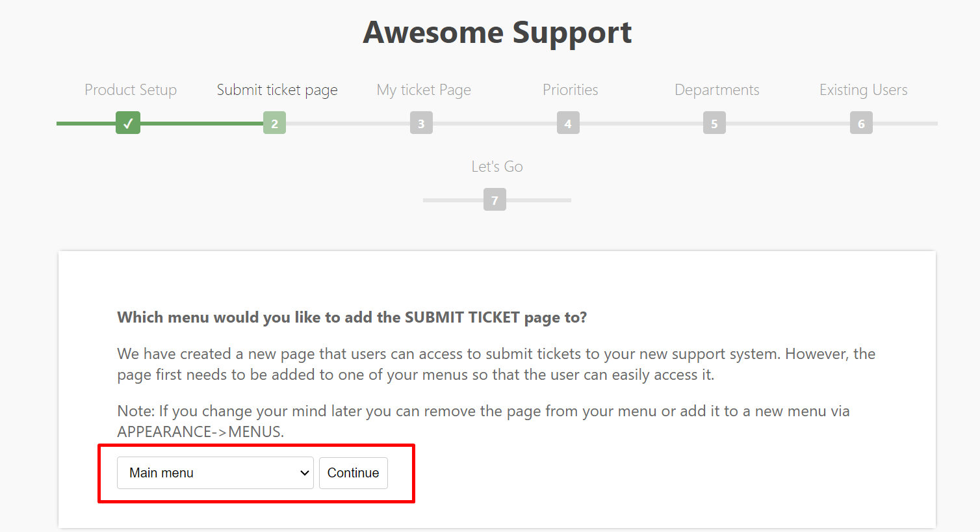The width and height of the screenshot is (980, 532).
Task: Navigate to the Existing Users step
Action: (863, 90)
